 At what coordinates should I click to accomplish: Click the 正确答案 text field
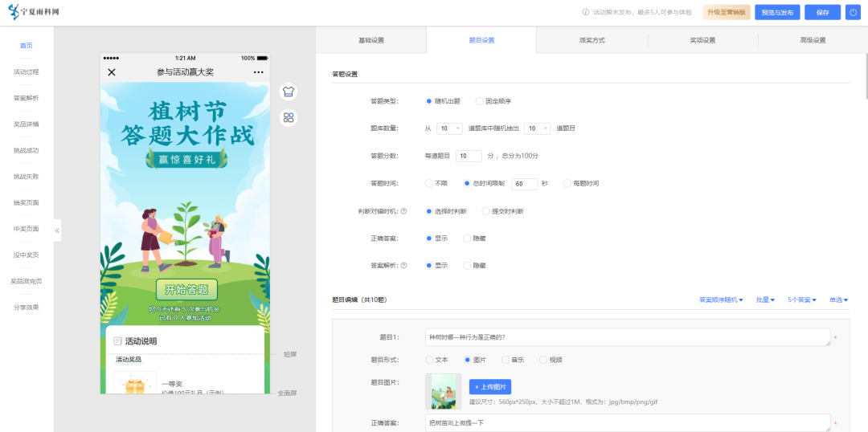pos(628,422)
